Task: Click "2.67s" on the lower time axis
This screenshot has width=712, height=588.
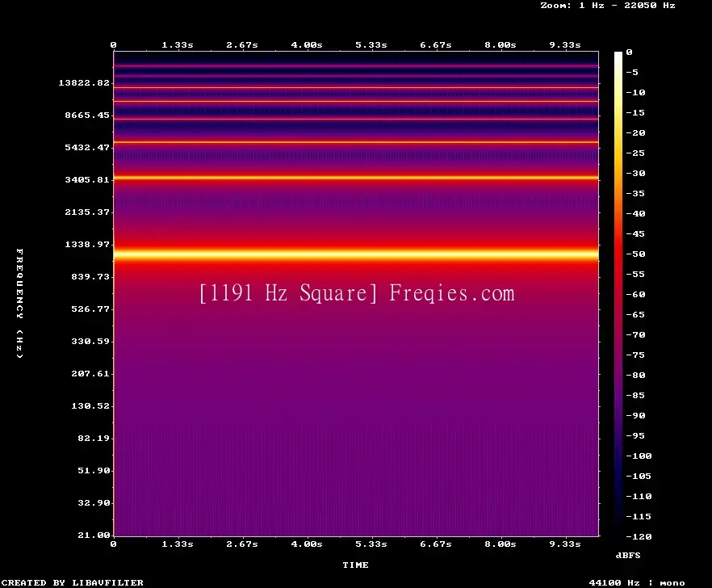Action: pyautogui.click(x=242, y=544)
